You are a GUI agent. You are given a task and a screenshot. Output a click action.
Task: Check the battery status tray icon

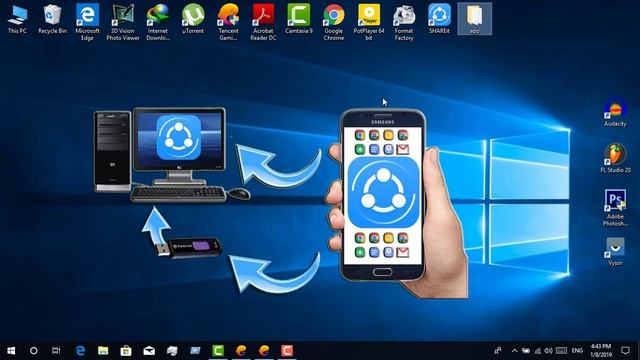pos(526,351)
